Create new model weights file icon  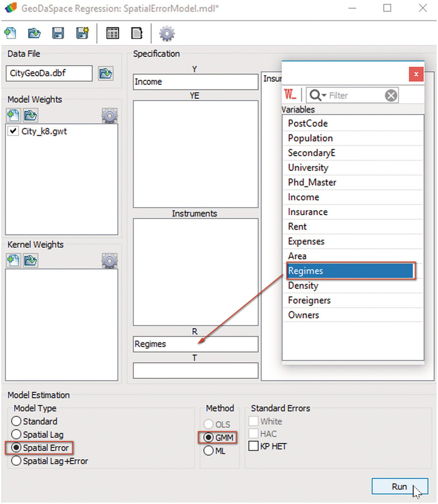(13, 115)
